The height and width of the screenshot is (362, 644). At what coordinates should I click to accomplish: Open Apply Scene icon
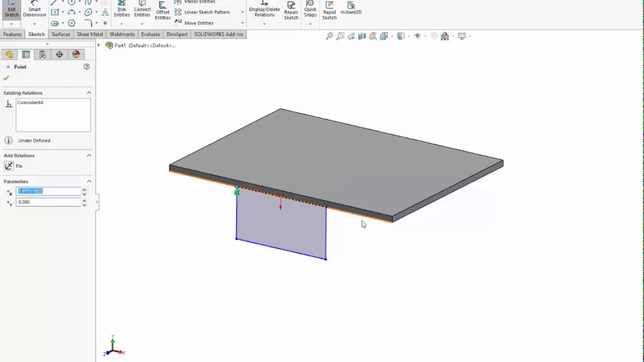coord(445,36)
